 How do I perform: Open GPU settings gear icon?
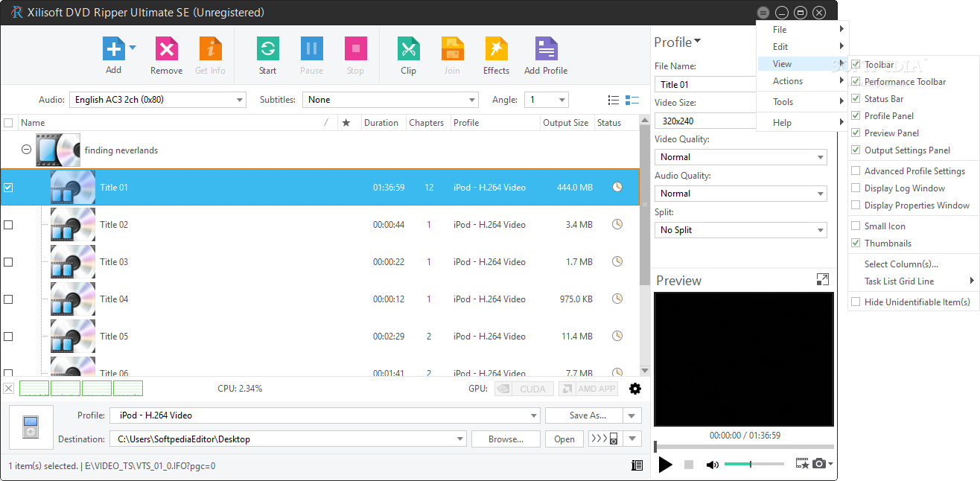pyautogui.click(x=635, y=389)
